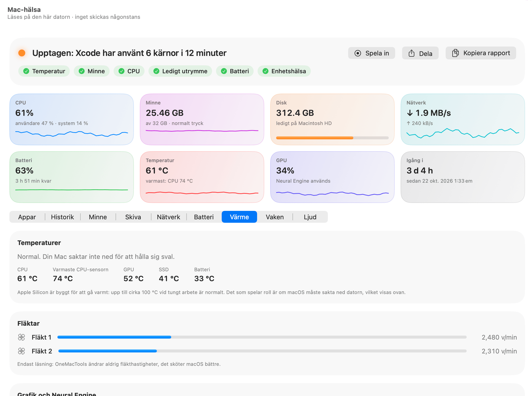Image resolution: width=532 pixels, height=396 pixels.
Task: Click the green checkmark on CPU chip
Action: pyautogui.click(x=121, y=71)
